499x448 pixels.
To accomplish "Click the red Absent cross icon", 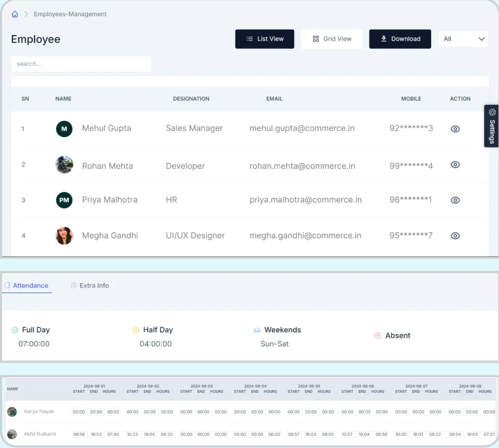I will (378, 335).
